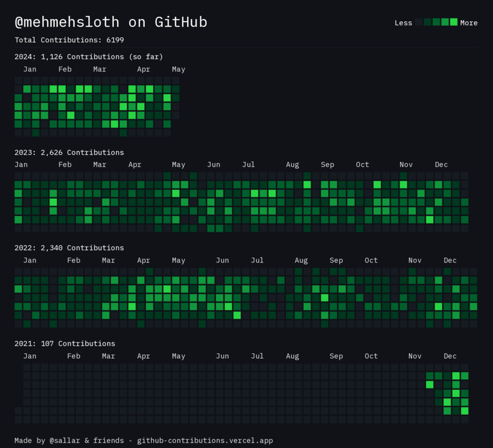Click the "@mehmehsloth on GitHub" title
This screenshot has width=493, height=448.
111,22
